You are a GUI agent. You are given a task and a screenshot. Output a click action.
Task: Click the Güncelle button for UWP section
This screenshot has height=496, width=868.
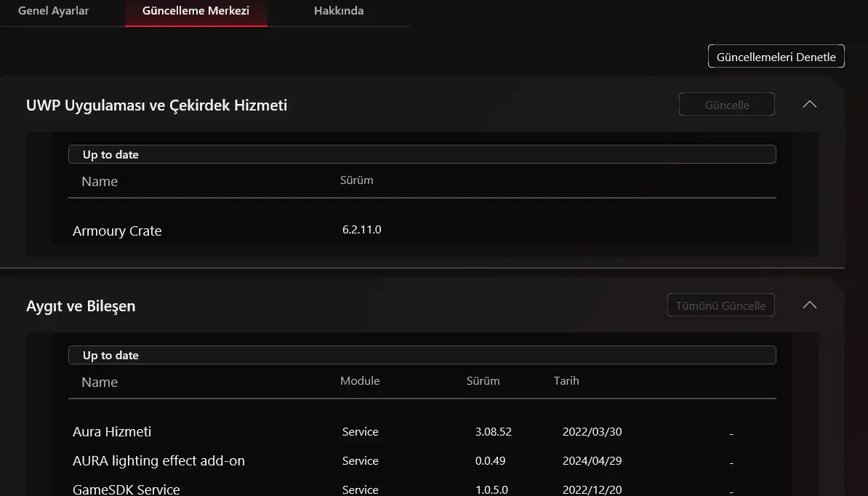click(x=727, y=105)
